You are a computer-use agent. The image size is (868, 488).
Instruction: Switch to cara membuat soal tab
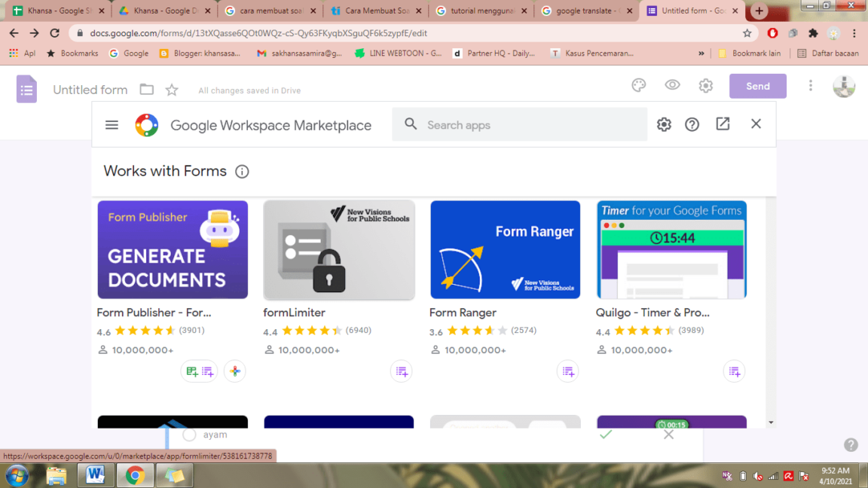click(270, 11)
